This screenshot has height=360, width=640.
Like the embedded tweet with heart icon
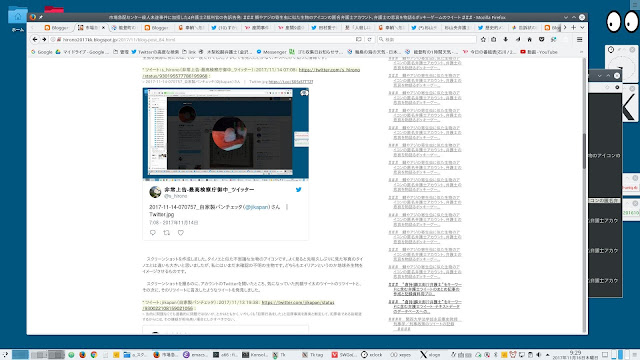coord(181,233)
